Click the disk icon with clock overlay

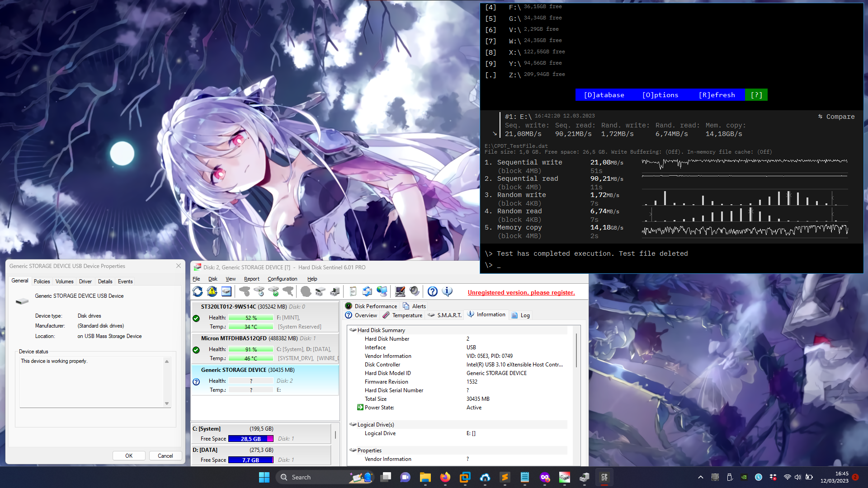(259, 291)
